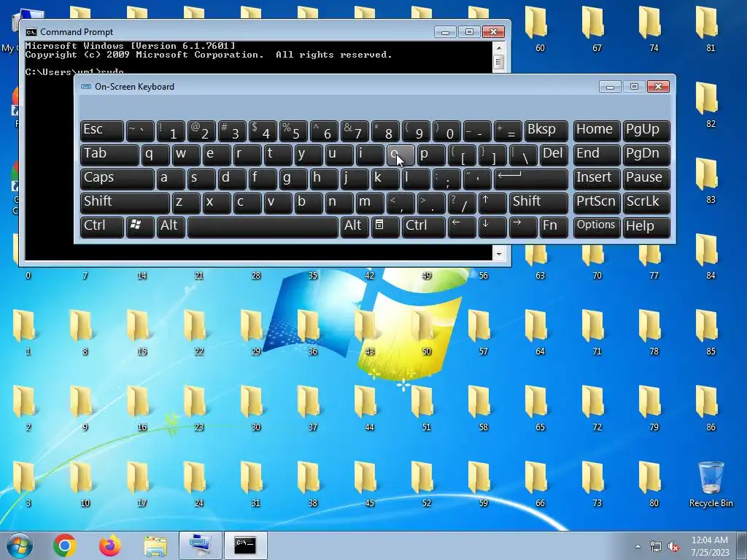The width and height of the screenshot is (747, 560).
Task: Open folder 60 on the desktop
Action: point(536,28)
